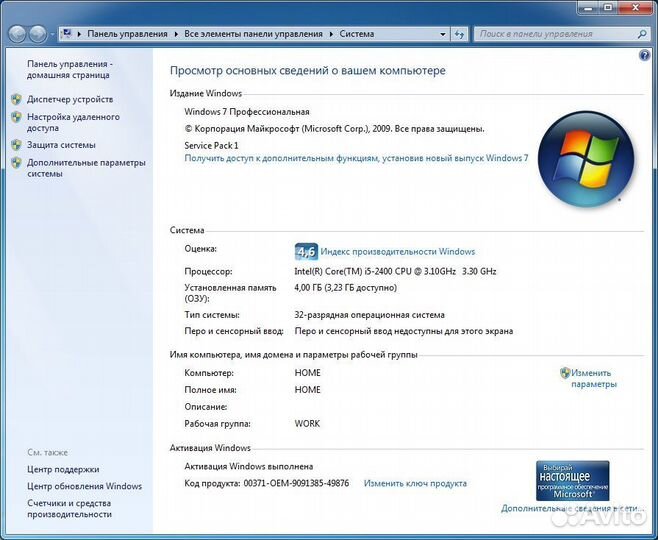The width and height of the screenshot is (658, 540).
Task: Open Центр поддержки link
Action: (63, 470)
